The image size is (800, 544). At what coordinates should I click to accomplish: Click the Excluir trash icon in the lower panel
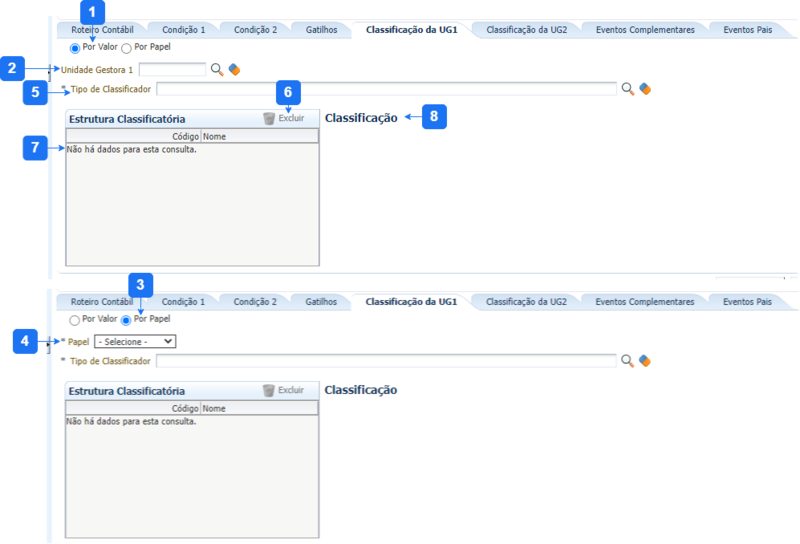point(269,390)
